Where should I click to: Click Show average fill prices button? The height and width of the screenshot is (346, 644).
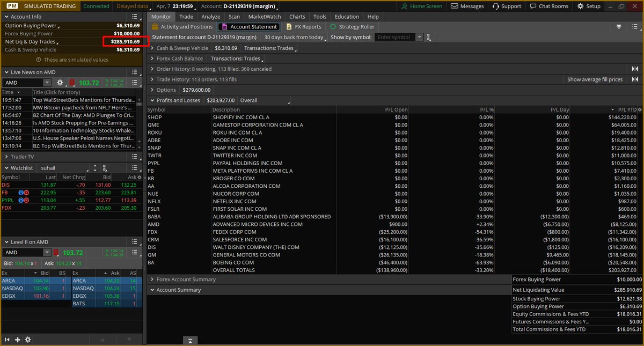click(595, 79)
